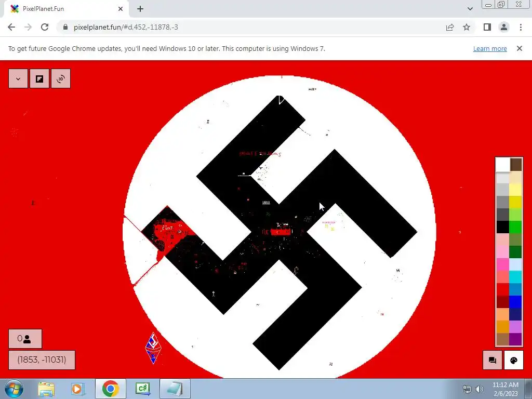Expand the tab search chevron

point(470,9)
